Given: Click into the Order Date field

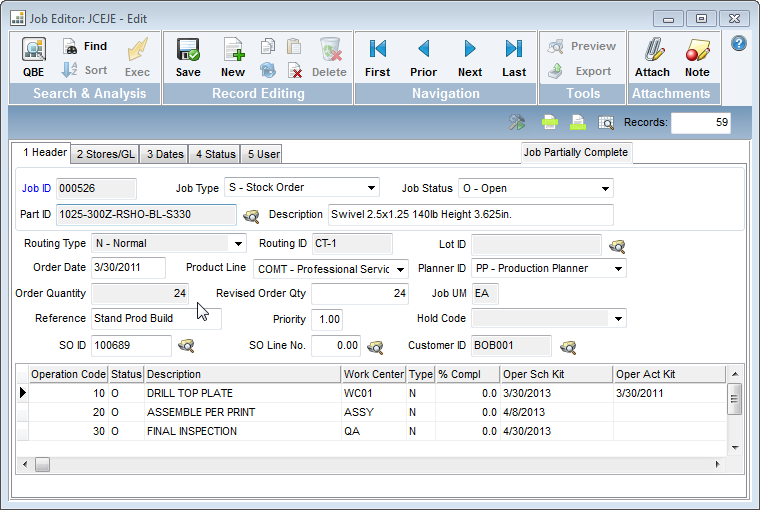Looking at the screenshot, I should click(x=128, y=268).
